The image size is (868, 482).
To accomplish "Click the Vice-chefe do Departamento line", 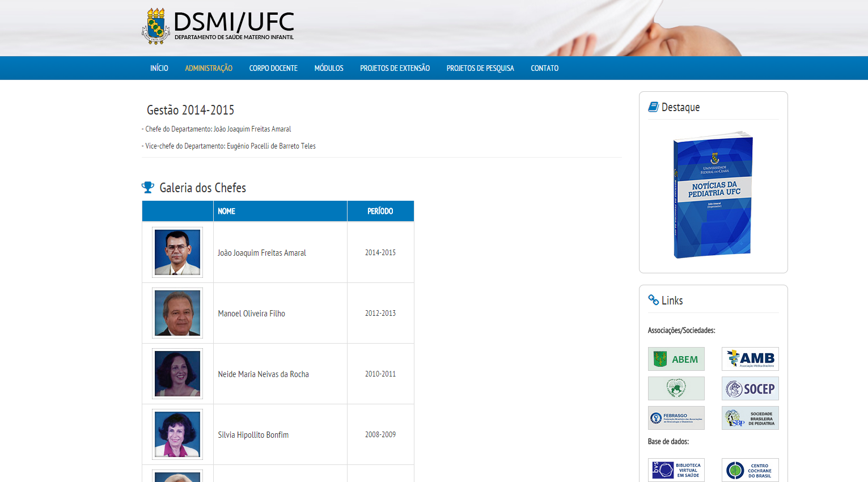I will (228, 146).
